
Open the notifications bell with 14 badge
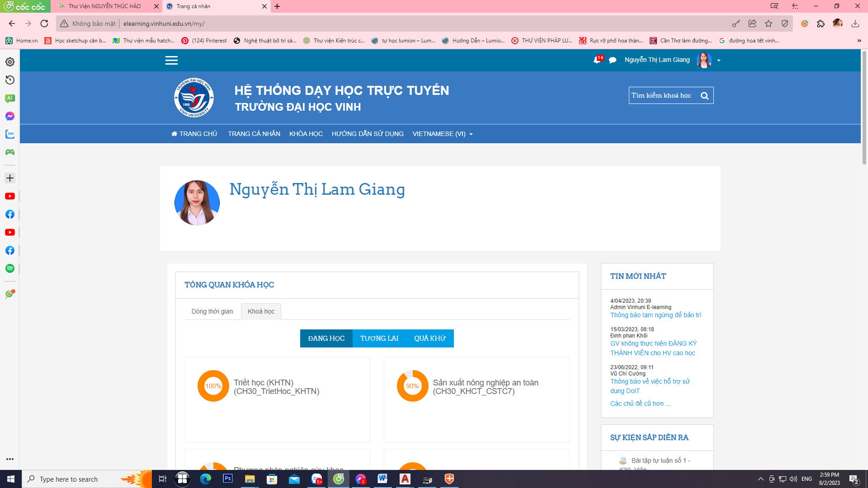[598, 60]
